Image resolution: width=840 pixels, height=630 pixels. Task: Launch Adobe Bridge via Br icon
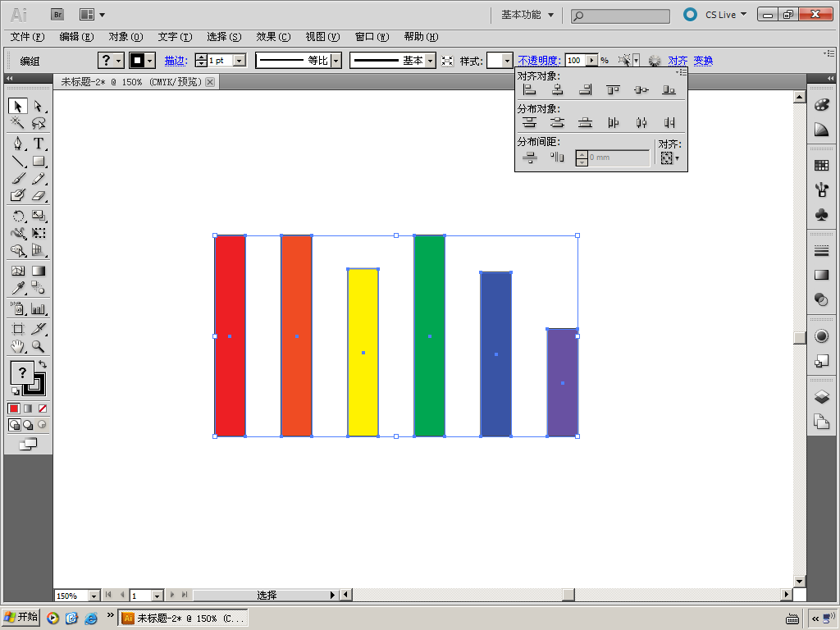58,15
